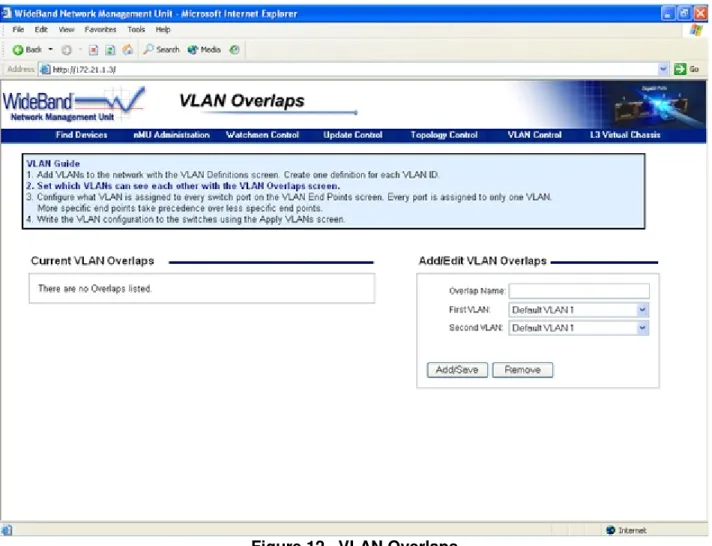The width and height of the screenshot is (712, 546).
Task: Open VLAN Control navigation item
Action: (534, 135)
